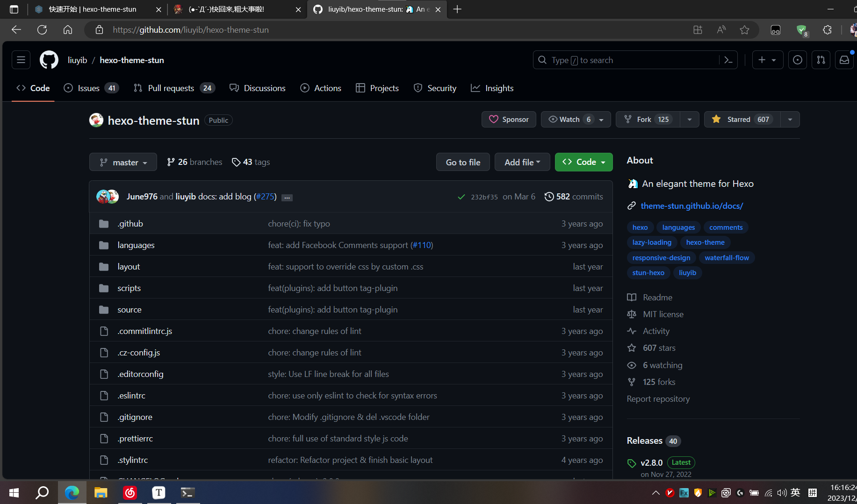Screen dimensions: 857x504
Task: View the green commit status checkmark
Action: coord(461,197)
